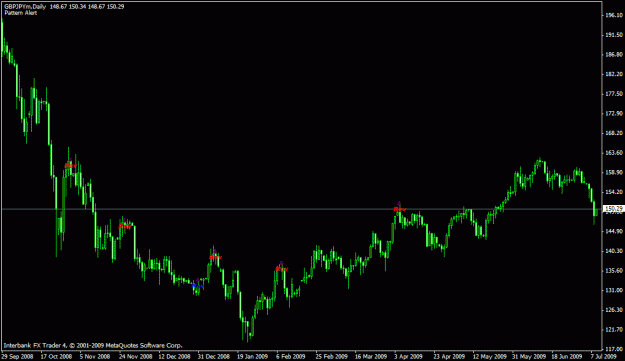This screenshot has height=361, width=625.
Task: Click the 140.30 price axis label
Action: pos(614,251)
